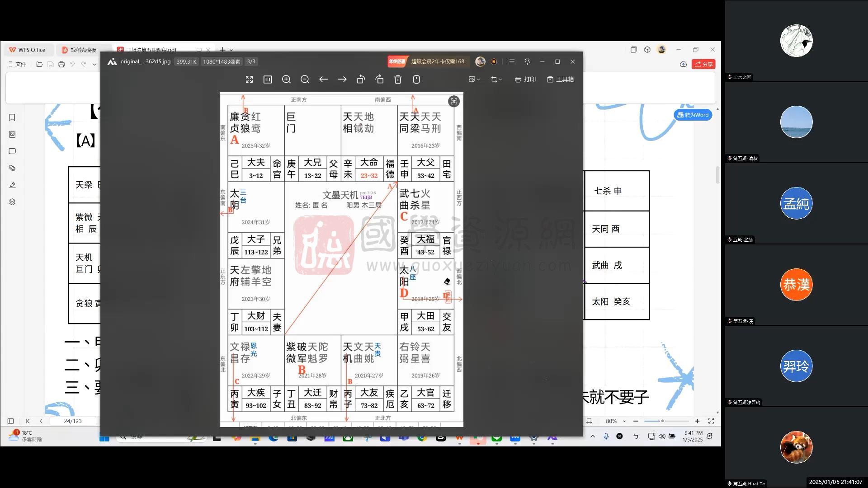Screen dimensions: 868x488
Task: Toggle pin-window-on-top in the image viewer
Action: coord(527,61)
